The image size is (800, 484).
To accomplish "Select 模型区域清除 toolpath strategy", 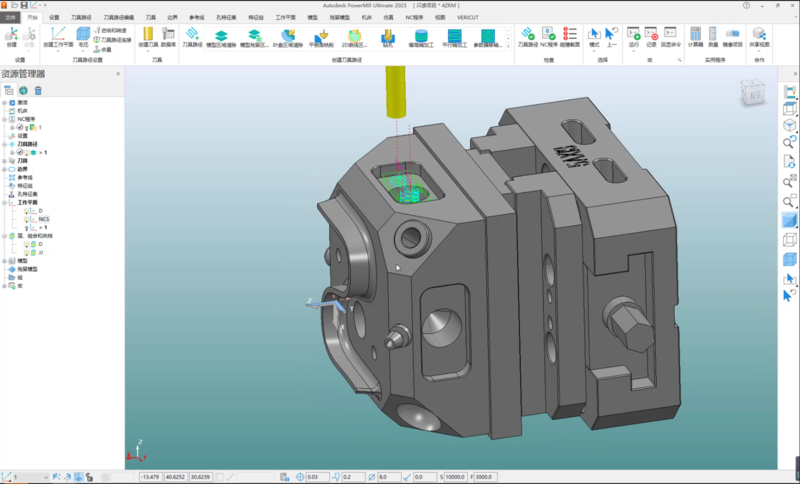I will (221, 37).
